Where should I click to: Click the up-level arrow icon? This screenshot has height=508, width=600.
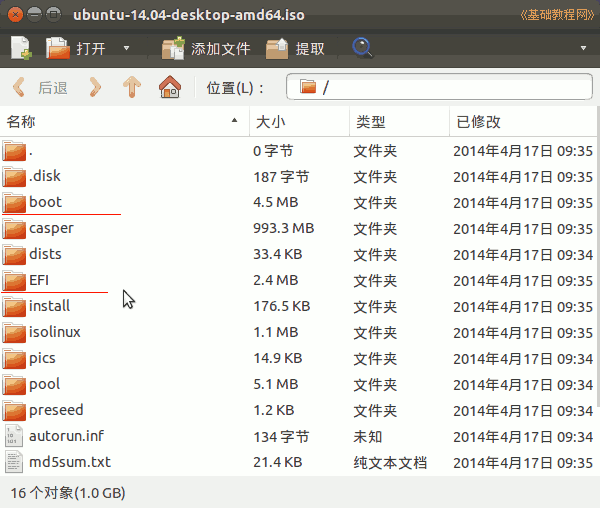(x=132, y=87)
